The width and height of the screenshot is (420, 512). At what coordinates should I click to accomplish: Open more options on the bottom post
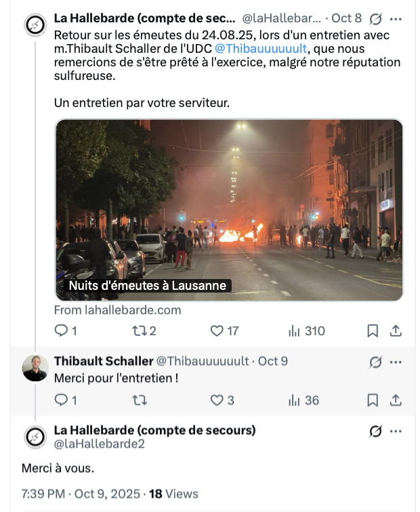(396, 431)
